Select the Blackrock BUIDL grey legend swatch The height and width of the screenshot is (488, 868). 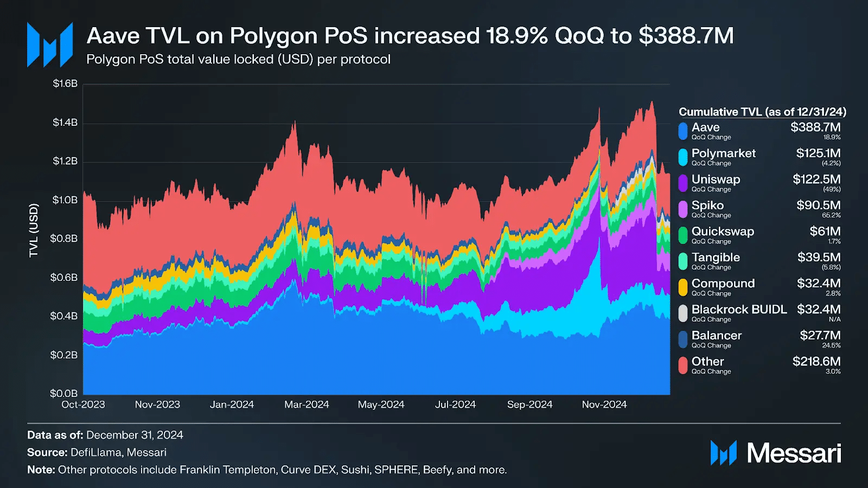click(683, 313)
